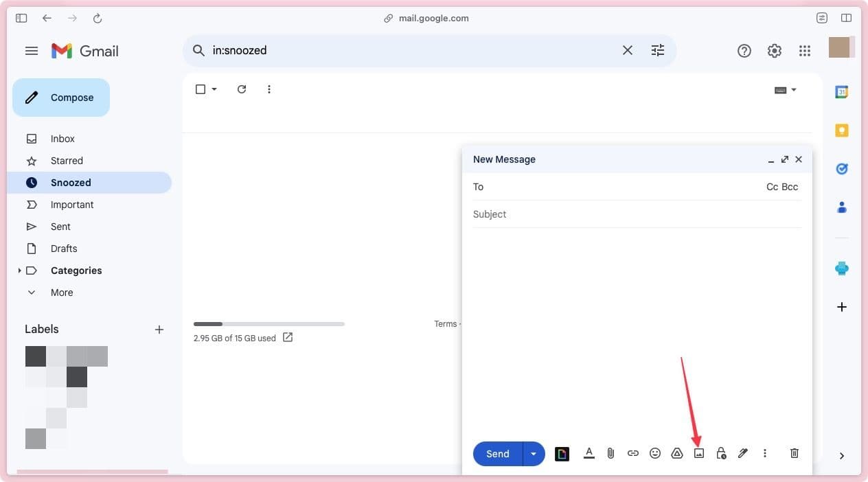Toggle confidential mode for the message
The width and height of the screenshot is (868, 482).
tap(720, 453)
